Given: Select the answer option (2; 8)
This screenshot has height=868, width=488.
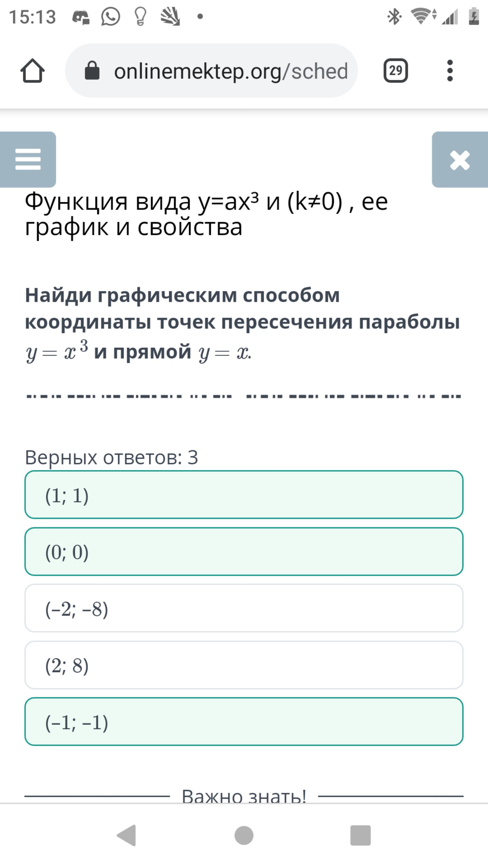Looking at the screenshot, I should 244,665.
